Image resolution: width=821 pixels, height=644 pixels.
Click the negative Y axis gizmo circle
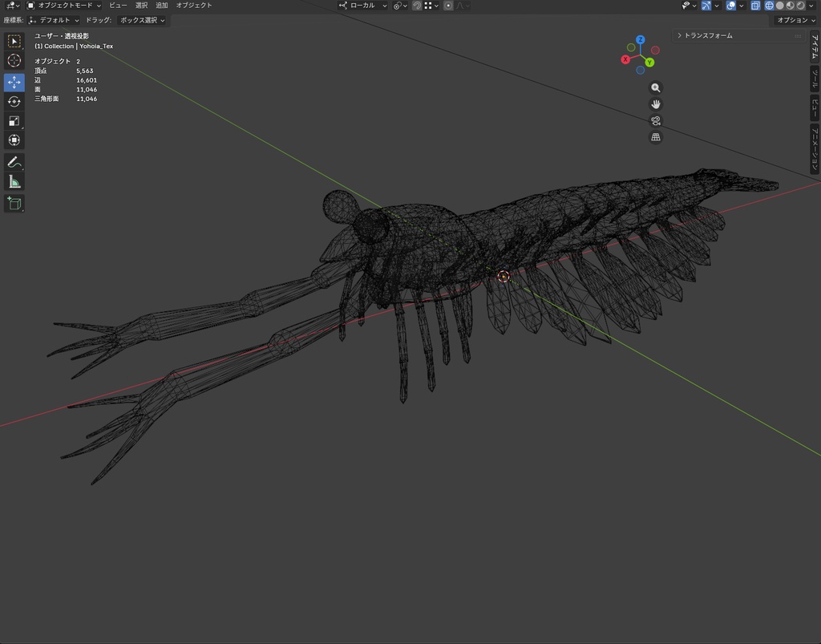[631, 47]
